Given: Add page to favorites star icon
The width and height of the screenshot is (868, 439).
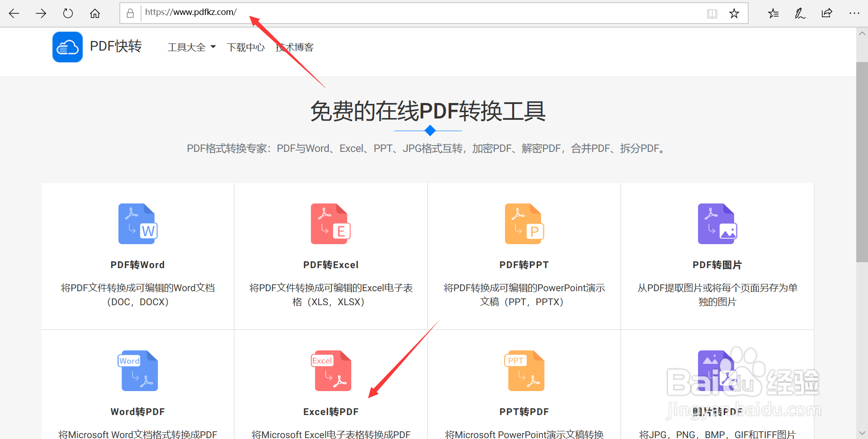Looking at the screenshot, I should point(734,14).
